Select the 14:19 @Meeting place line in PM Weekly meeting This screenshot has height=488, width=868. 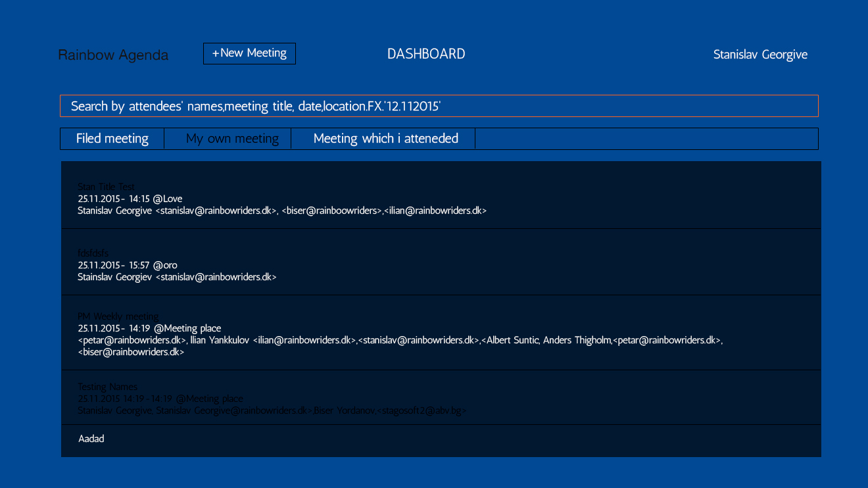point(149,328)
